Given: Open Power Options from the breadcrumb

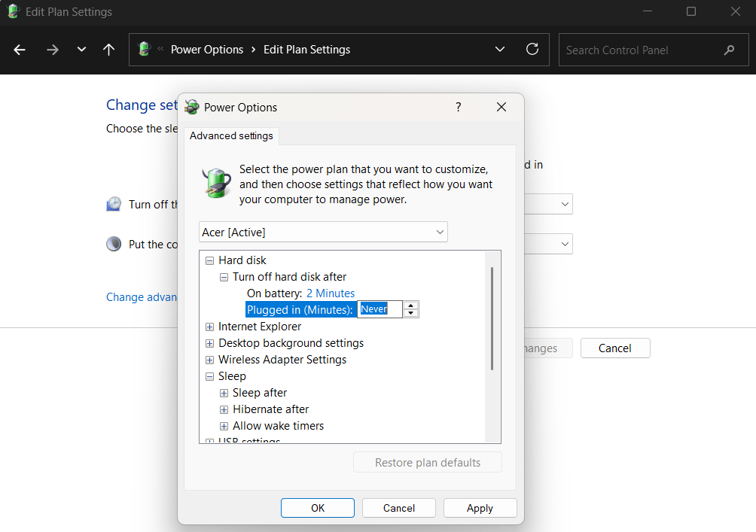Looking at the screenshot, I should [207, 49].
